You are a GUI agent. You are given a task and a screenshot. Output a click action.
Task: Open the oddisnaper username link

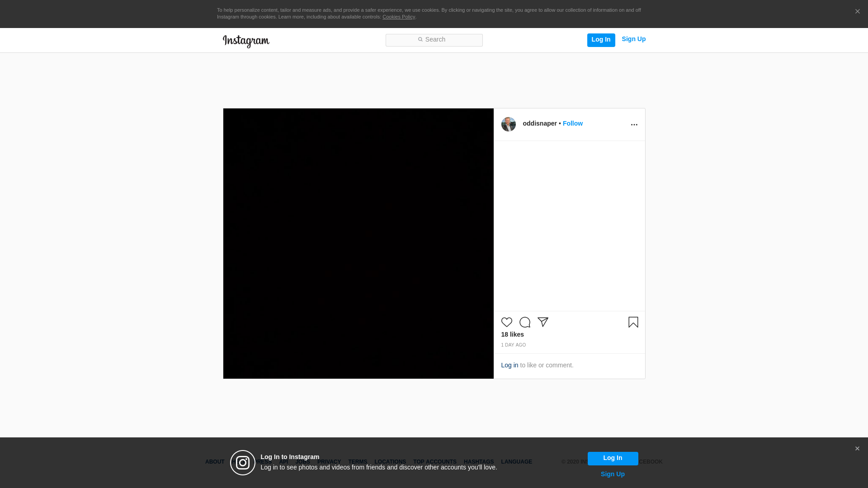pyautogui.click(x=539, y=123)
